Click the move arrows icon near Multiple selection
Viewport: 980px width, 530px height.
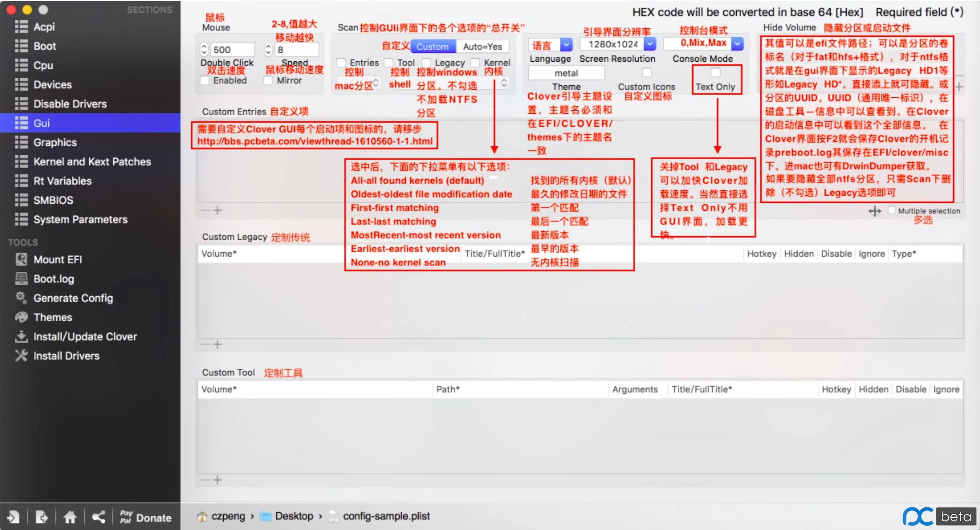coord(875,211)
